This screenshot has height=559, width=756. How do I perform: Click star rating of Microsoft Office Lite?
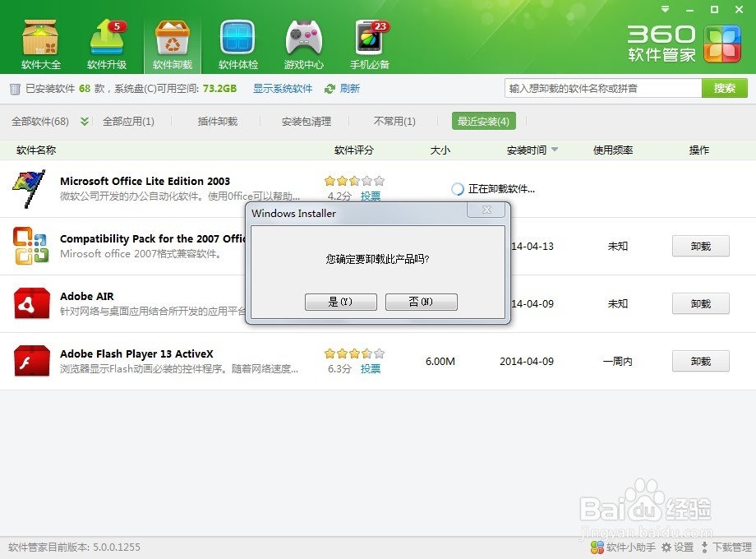354,181
